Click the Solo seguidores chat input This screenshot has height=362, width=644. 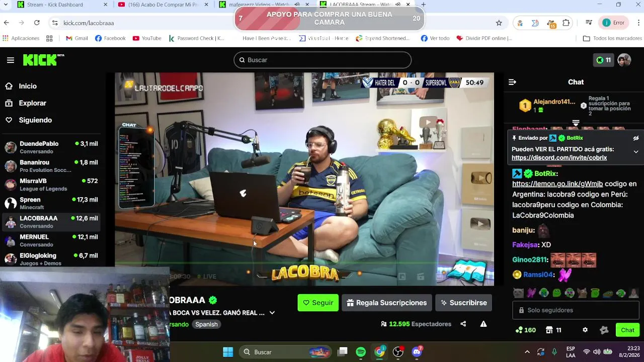(576, 310)
